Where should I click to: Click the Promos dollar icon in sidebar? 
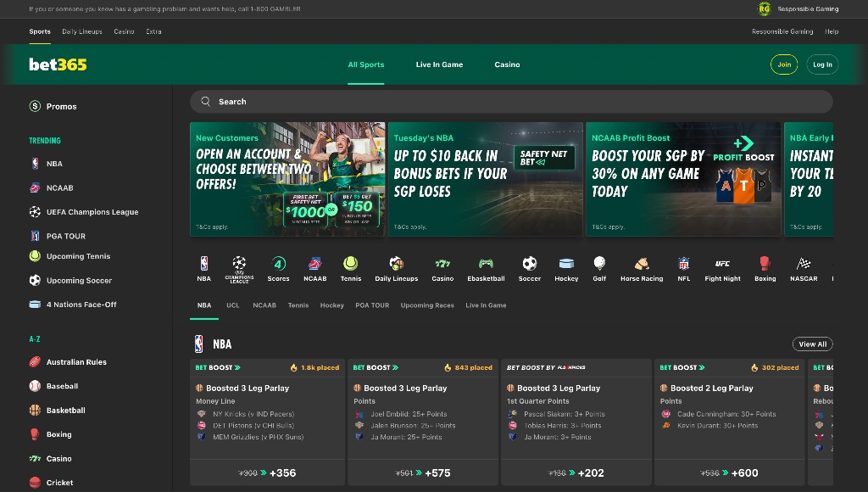(35, 106)
